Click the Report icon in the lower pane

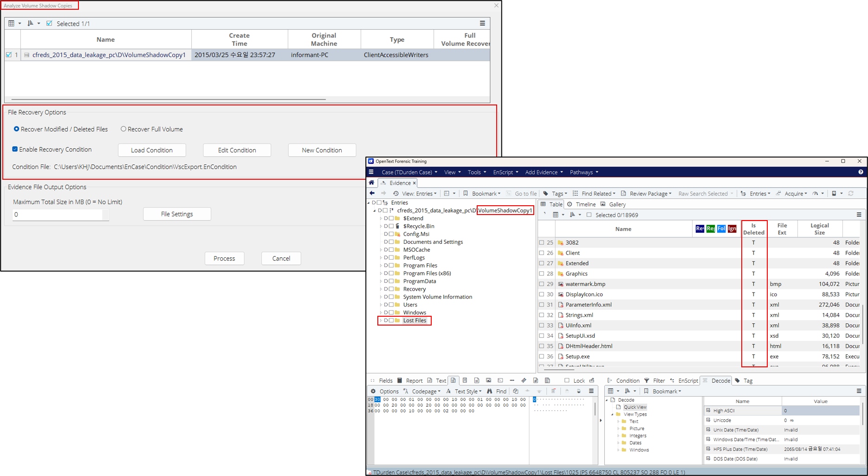click(x=400, y=381)
